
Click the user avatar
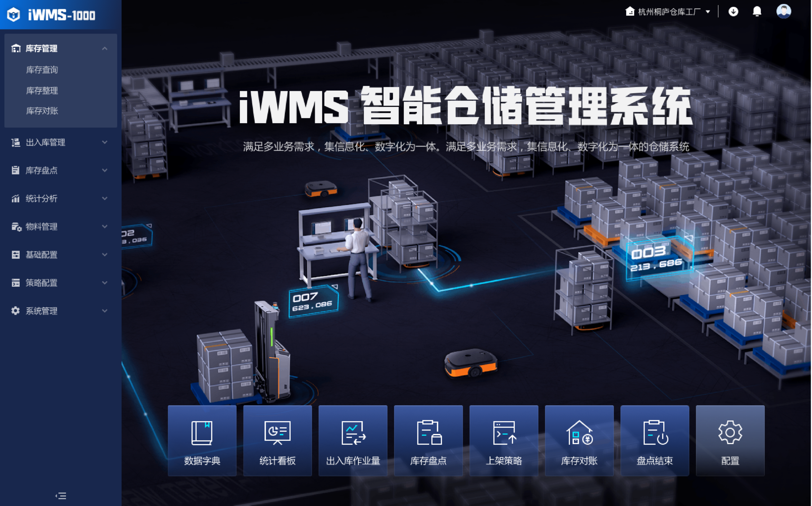784,11
